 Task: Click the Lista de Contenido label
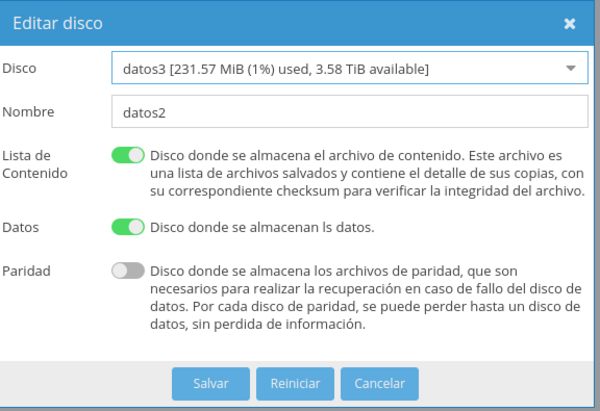point(34,164)
